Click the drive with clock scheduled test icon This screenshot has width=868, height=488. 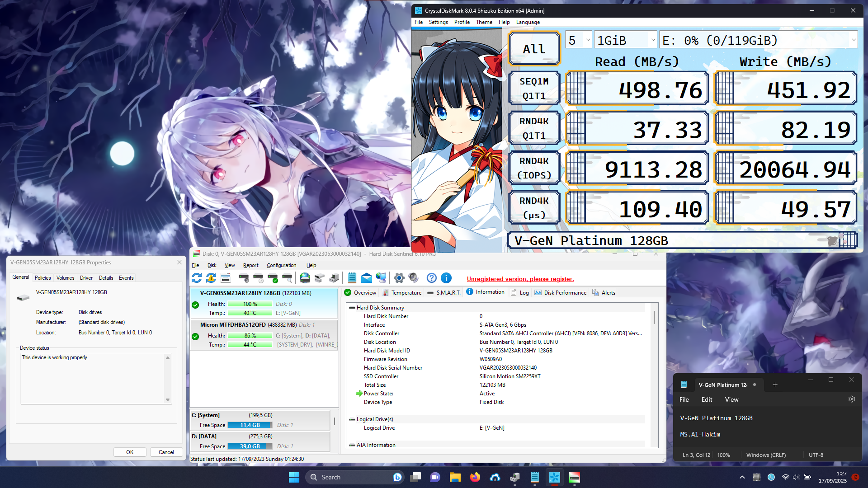(x=258, y=278)
